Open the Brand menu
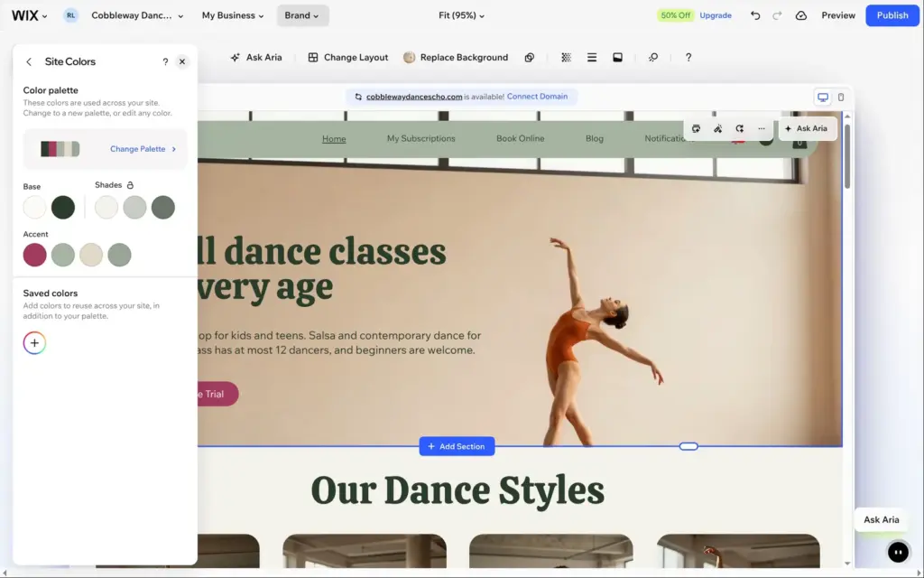The height and width of the screenshot is (578, 924). click(x=301, y=15)
